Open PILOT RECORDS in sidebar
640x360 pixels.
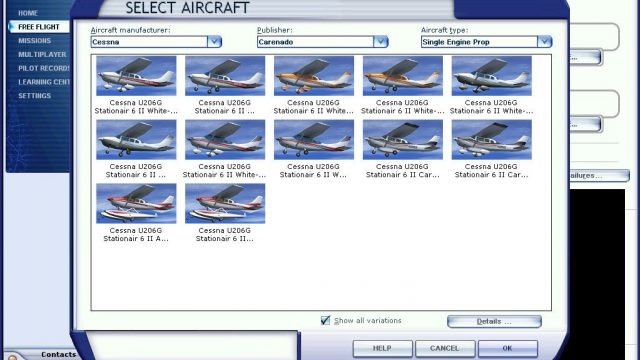(x=44, y=68)
